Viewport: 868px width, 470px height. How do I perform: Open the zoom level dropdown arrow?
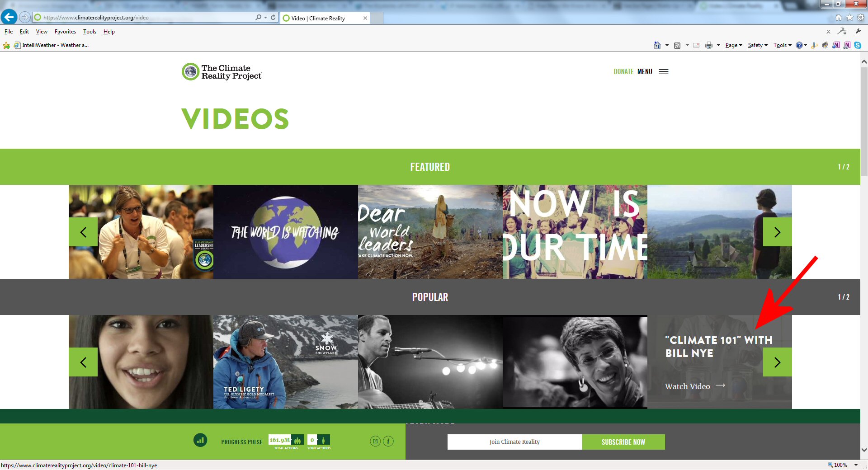(x=856, y=465)
